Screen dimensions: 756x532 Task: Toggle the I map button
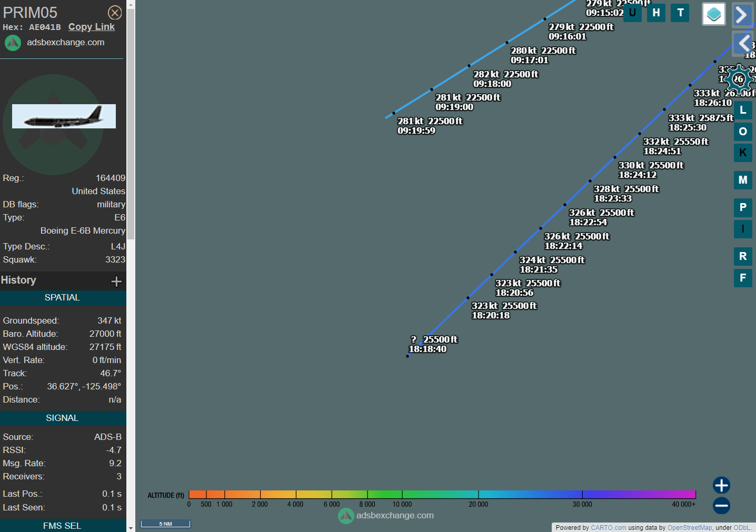[743, 229]
